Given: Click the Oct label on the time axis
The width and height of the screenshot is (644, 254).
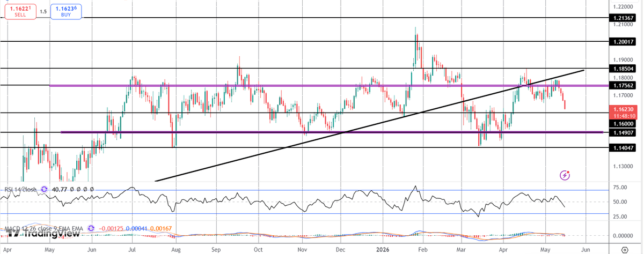Looking at the screenshot, I should pyautogui.click(x=258, y=250).
